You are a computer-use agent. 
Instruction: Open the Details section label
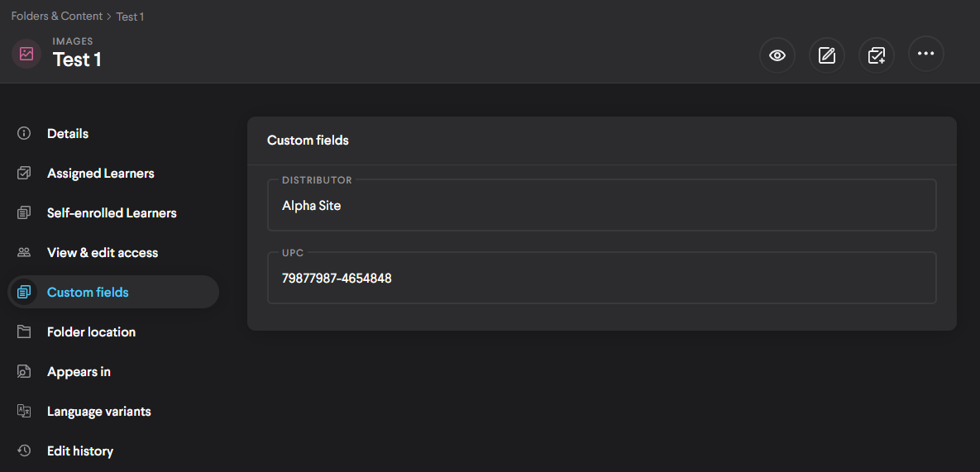pos(68,134)
